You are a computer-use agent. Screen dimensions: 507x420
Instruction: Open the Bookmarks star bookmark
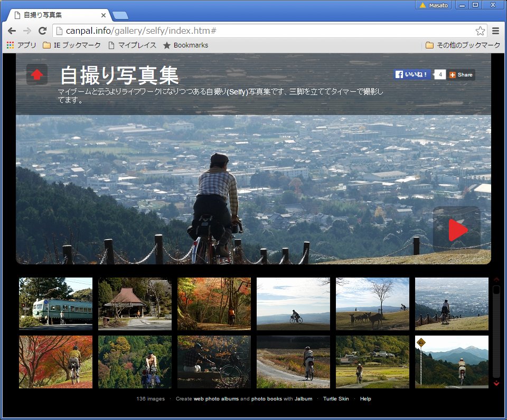point(185,45)
